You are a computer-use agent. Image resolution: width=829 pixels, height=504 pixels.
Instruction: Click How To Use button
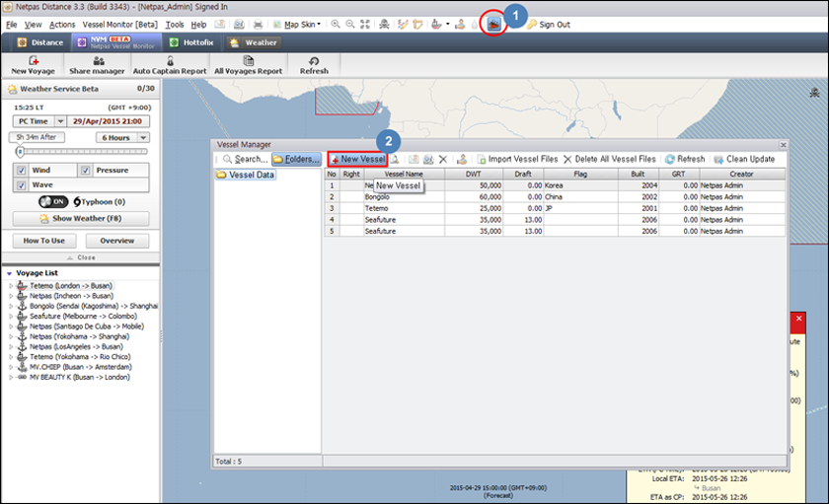(x=44, y=241)
